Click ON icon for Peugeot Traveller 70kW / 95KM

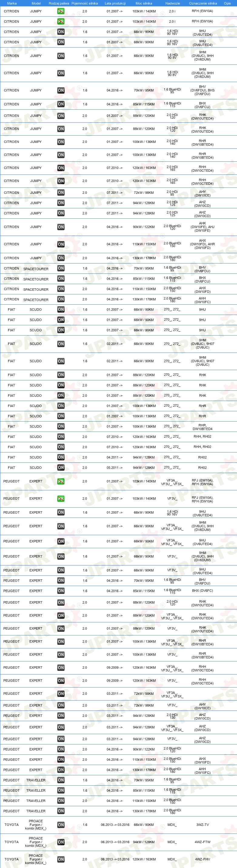click(x=61, y=780)
